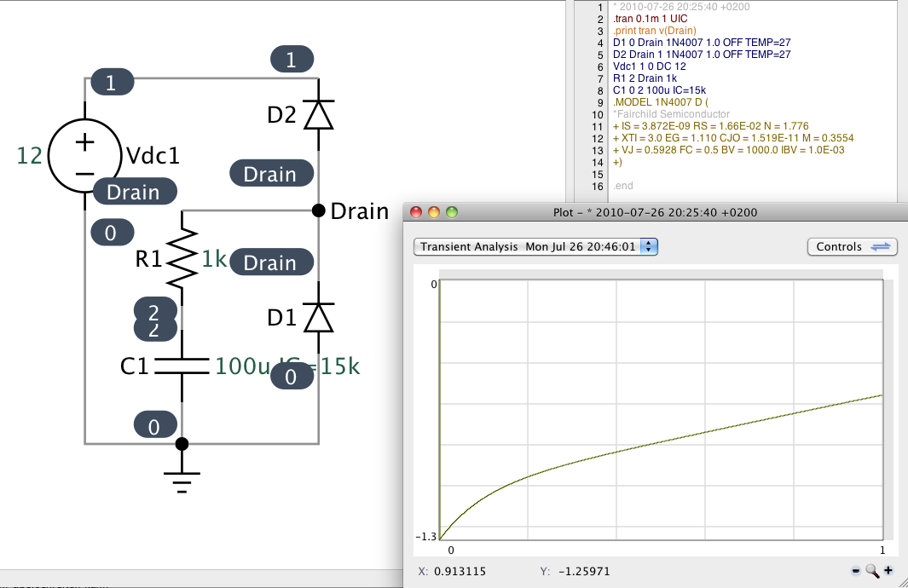Click the Drain junction node dot
This screenshot has height=588, width=908.
pyautogui.click(x=319, y=210)
